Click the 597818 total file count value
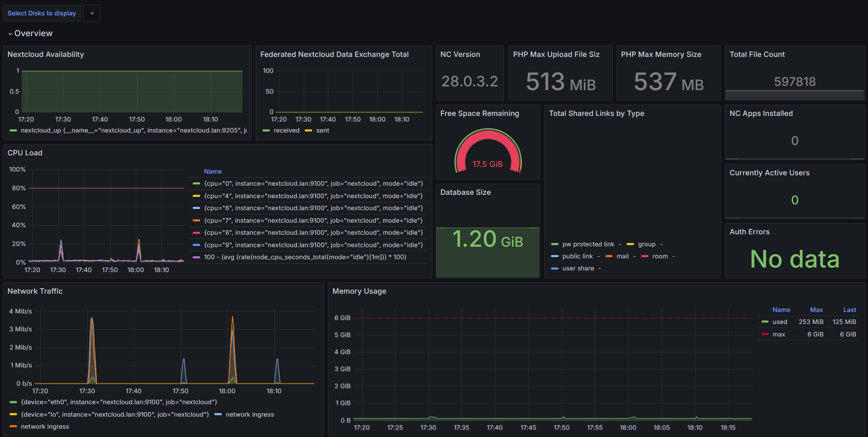The image size is (868, 437). pos(795,82)
